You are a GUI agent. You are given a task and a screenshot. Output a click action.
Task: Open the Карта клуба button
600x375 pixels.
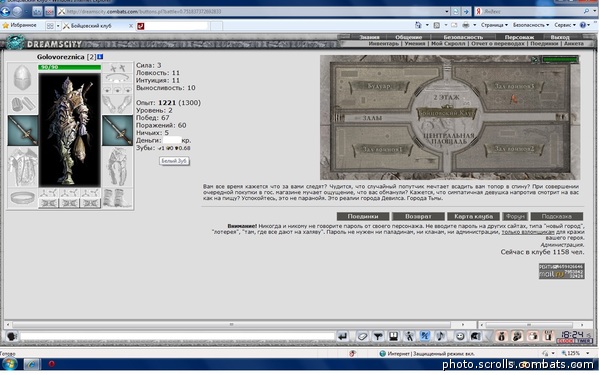(473, 217)
